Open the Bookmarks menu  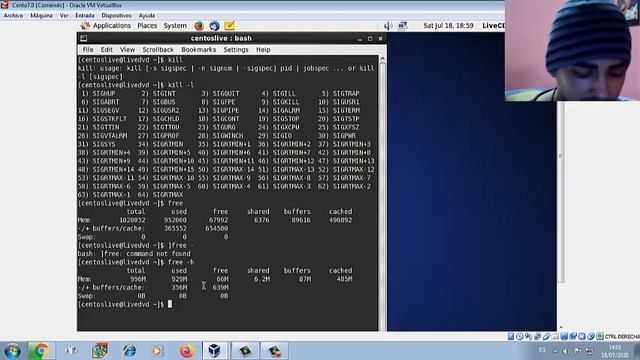click(198, 50)
